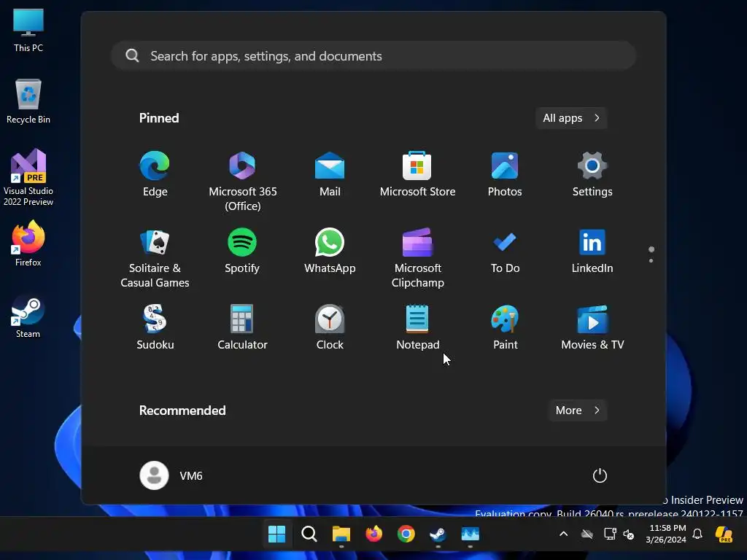Screen dimensions: 747x560
Task: Open WhatsApp
Action: (330, 251)
